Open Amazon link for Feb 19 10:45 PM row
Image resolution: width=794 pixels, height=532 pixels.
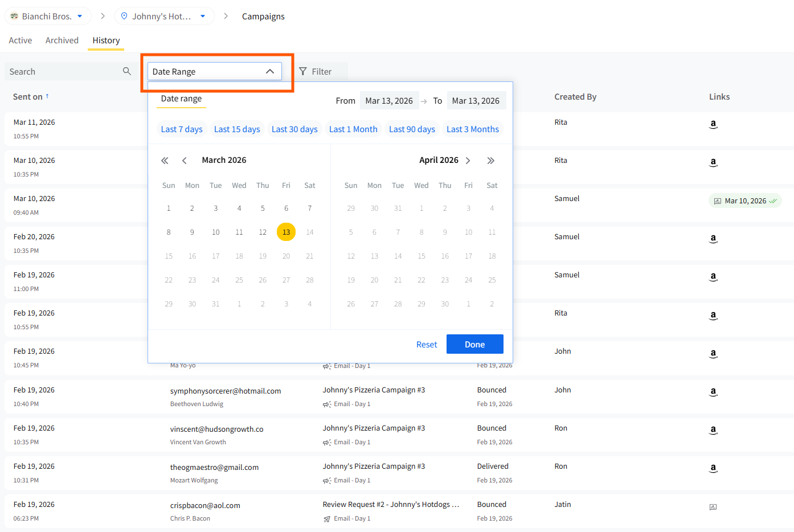(713, 354)
